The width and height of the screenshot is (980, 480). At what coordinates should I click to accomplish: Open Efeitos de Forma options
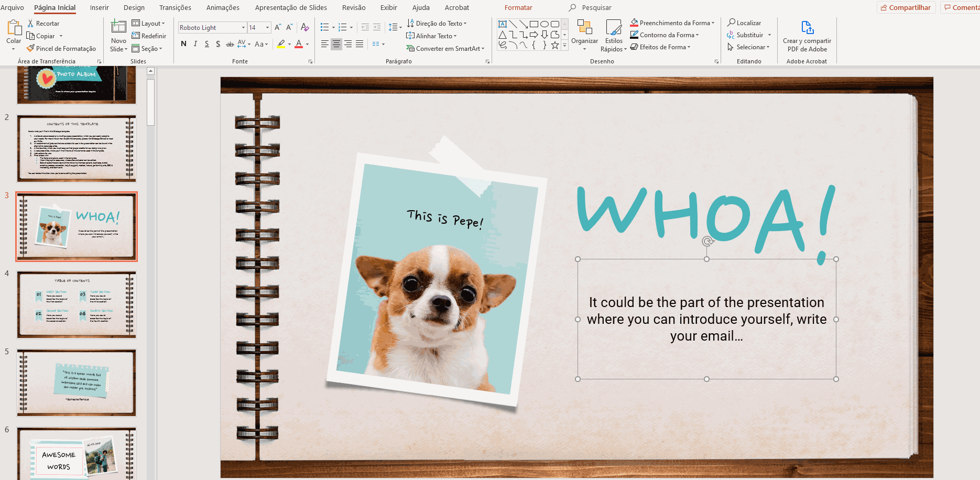pyautogui.click(x=660, y=47)
